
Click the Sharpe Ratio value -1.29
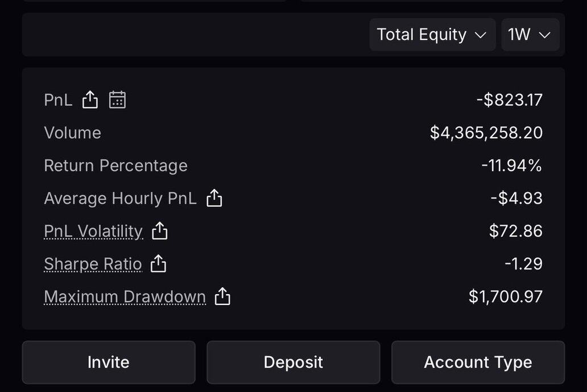[x=523, y=264]
